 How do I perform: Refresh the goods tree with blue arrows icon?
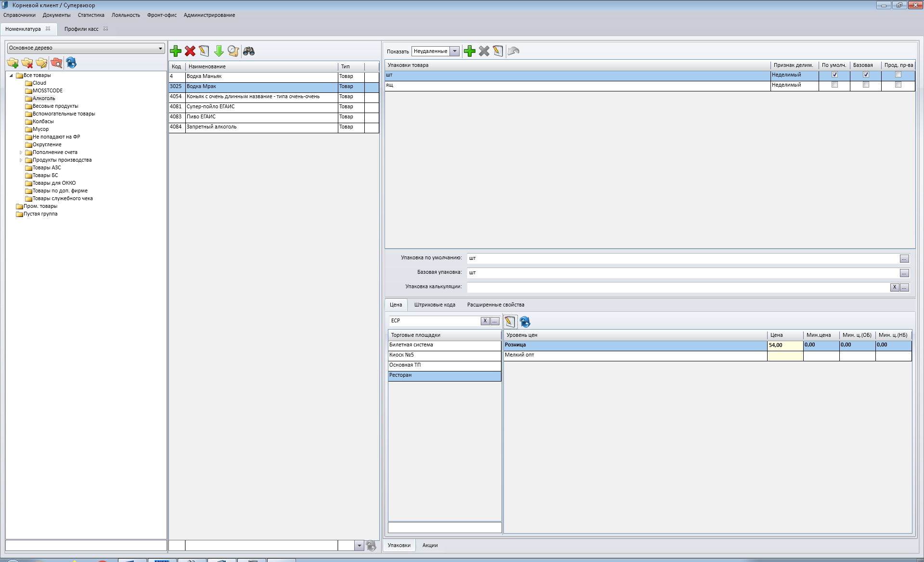click(x=71, y=63)
